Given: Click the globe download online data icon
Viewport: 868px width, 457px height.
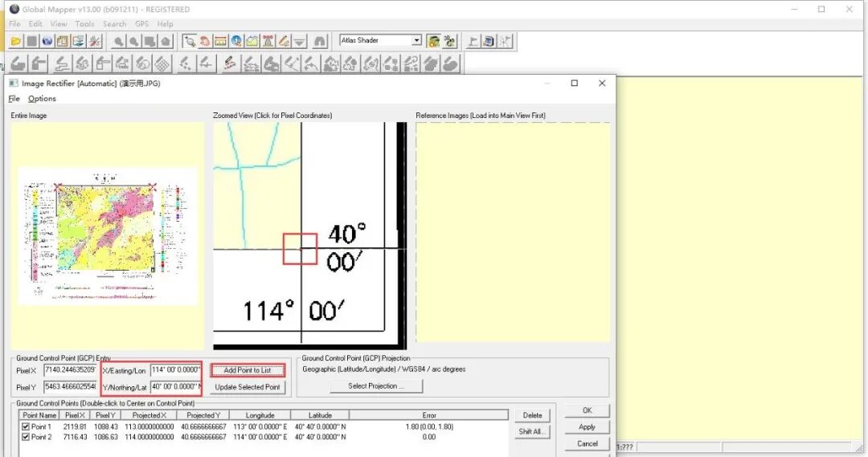Looking at the screenshot, I should coord(47,41).
